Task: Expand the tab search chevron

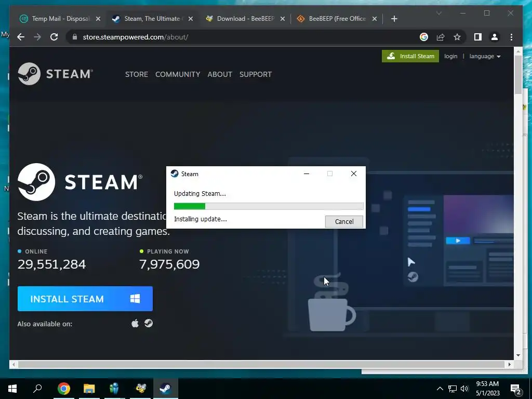Action: point(438,13)
